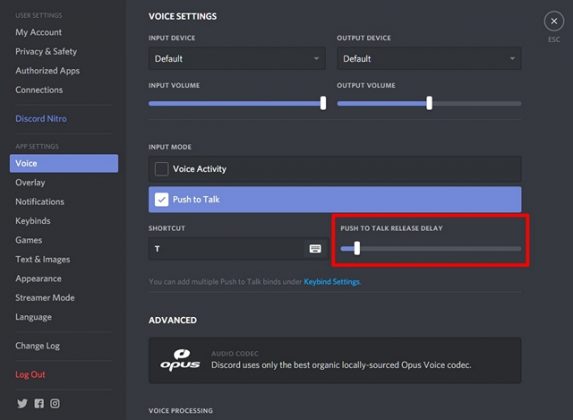Open the Output Device dropdown
Image resolution: width=573 pixels, height=420 pixels.
coord(429,58)
